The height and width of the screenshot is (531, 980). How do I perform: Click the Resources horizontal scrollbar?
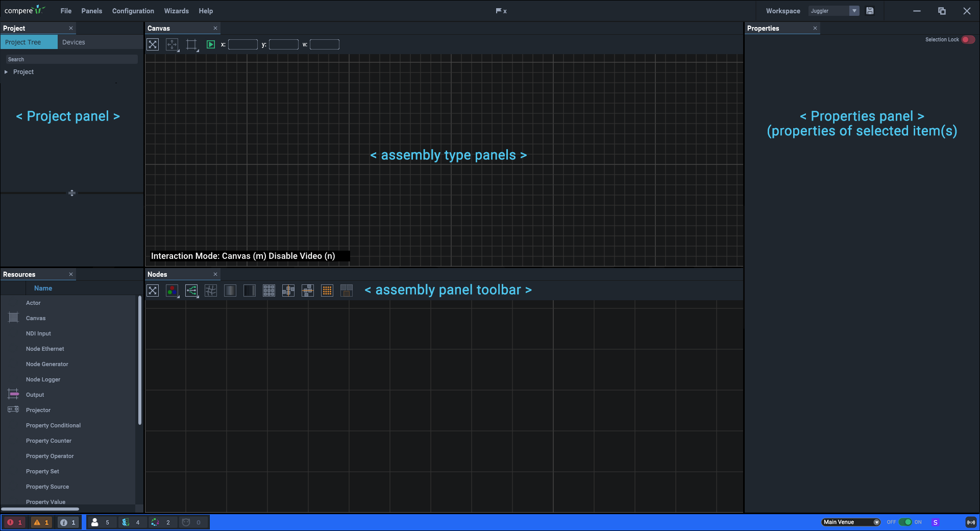coord(40,509)
